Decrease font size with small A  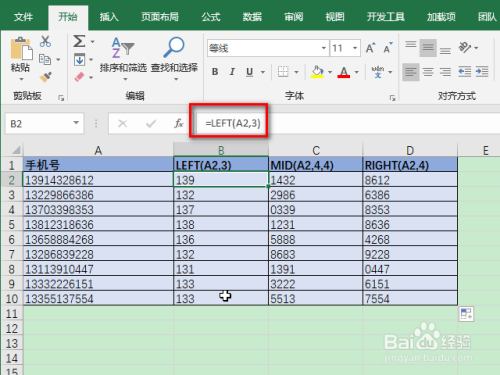point(388,48)
